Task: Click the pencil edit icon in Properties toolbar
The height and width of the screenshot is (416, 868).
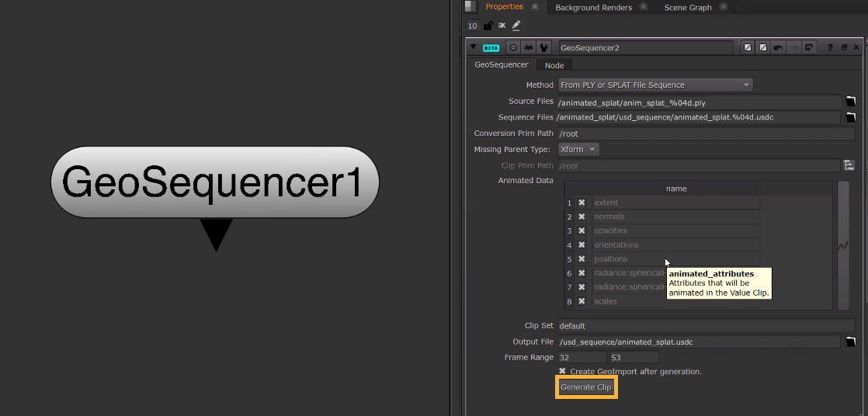Action: coord(516,25)
